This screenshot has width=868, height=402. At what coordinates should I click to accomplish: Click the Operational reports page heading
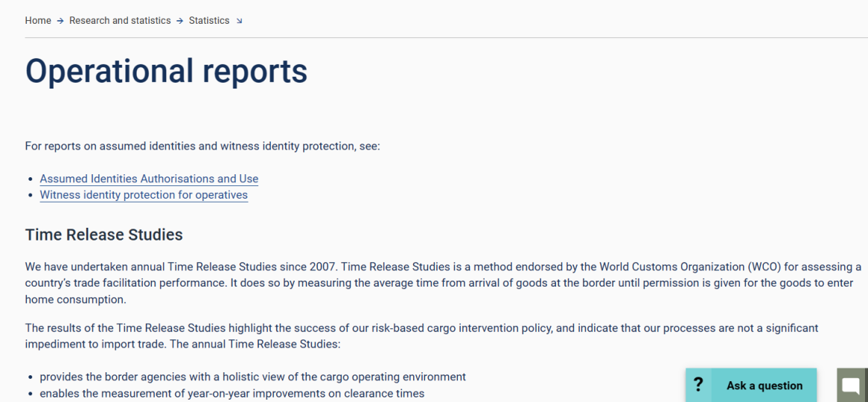click(x=166, y=71)
